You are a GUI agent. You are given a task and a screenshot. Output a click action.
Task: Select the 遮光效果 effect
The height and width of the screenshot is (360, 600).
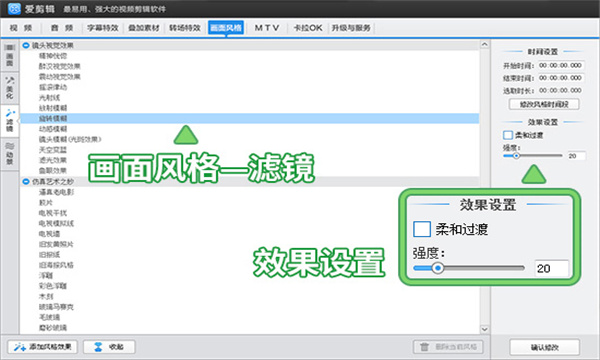click(x=53, y=160)
